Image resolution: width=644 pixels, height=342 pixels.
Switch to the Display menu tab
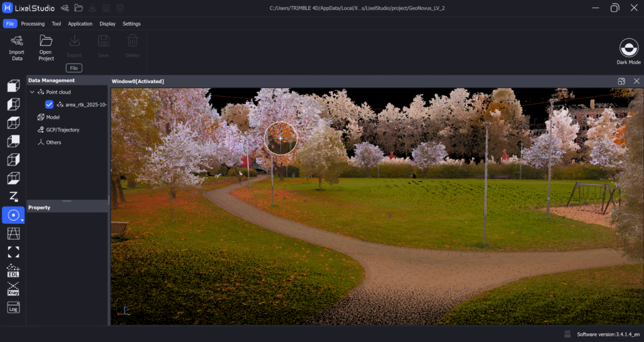[x=108, y=24]
